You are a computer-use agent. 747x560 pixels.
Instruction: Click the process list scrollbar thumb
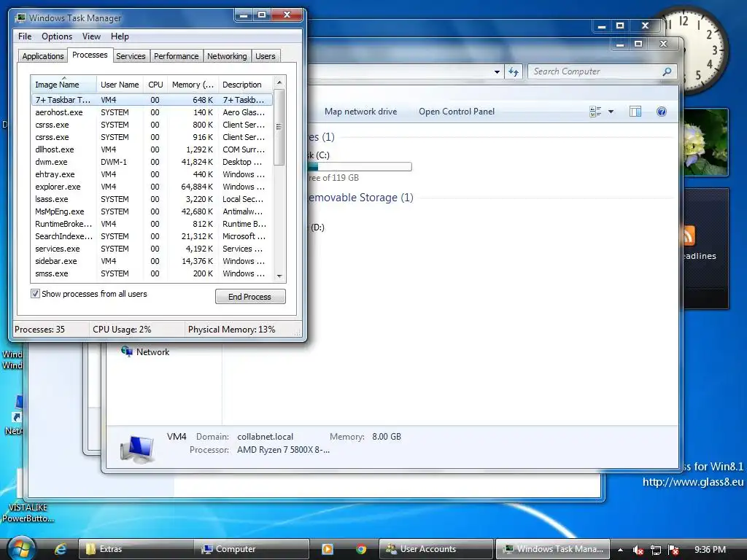pos(279,127)
